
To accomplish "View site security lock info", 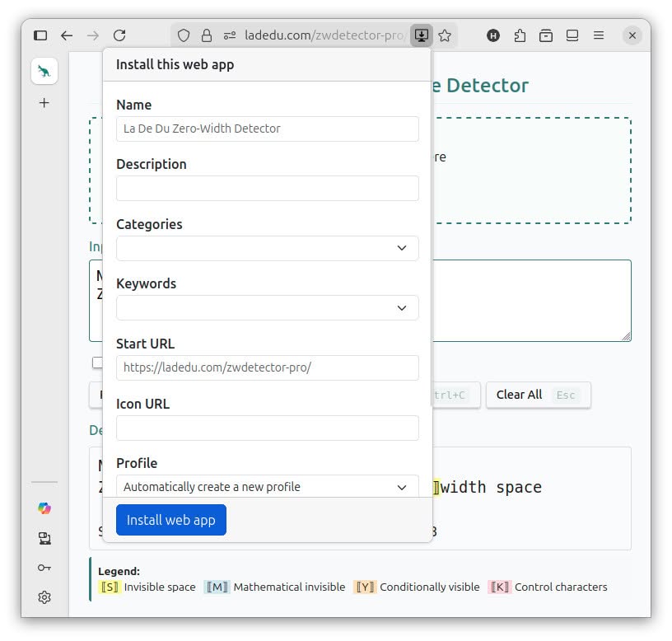I will [x=207, y=35].
